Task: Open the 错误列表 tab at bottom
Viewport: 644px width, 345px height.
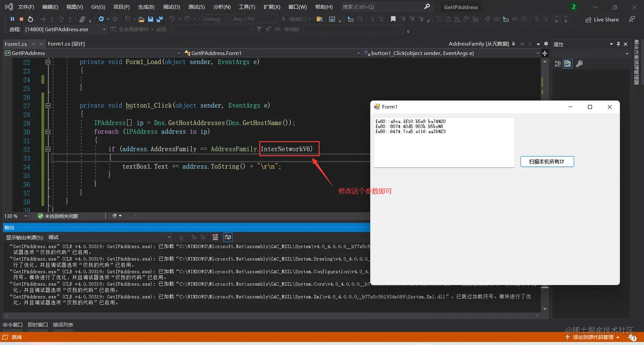Action: click(63, 325)
